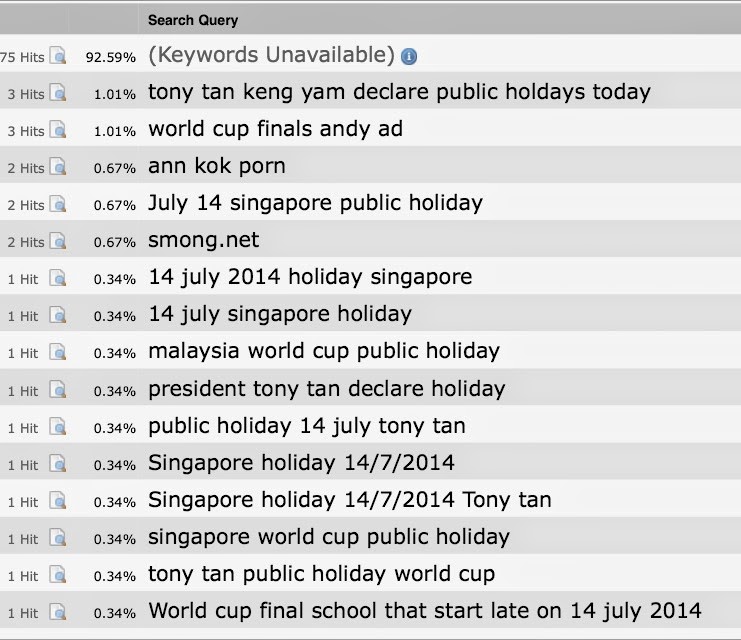Click magnifier icon beside Keywords Unavailable row

[x=58, y=56]
